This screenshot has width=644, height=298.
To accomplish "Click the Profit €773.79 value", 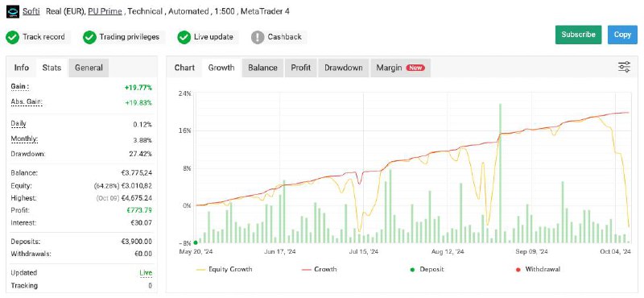I will tap(139, 210).
